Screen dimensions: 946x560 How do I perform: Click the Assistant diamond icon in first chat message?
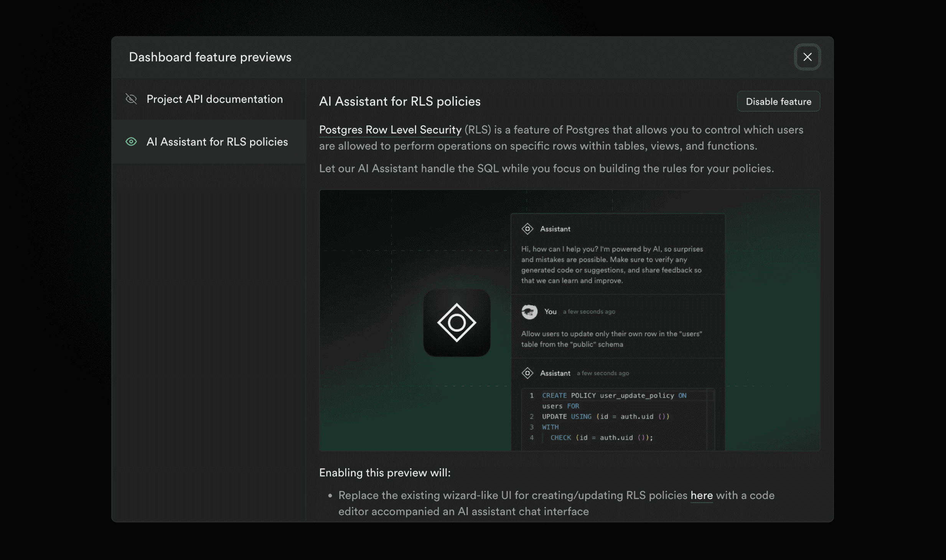[527, 229]
